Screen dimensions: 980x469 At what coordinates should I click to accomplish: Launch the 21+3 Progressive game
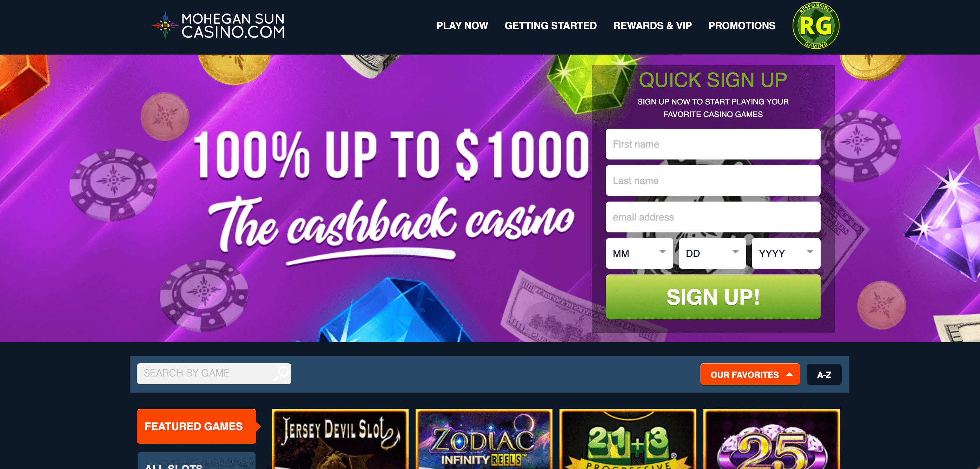point(628,439)
